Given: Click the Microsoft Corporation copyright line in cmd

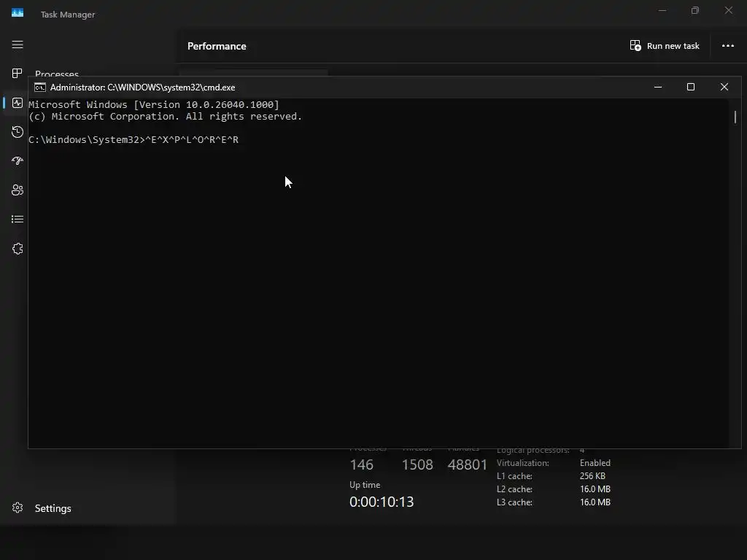Looking at the screenshot, I should click(x=166, y=116).
